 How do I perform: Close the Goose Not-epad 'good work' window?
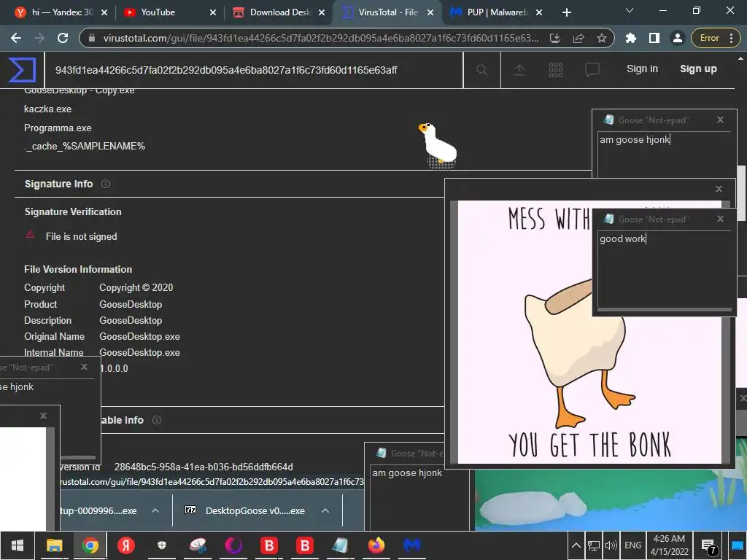[x=720, y=219]
